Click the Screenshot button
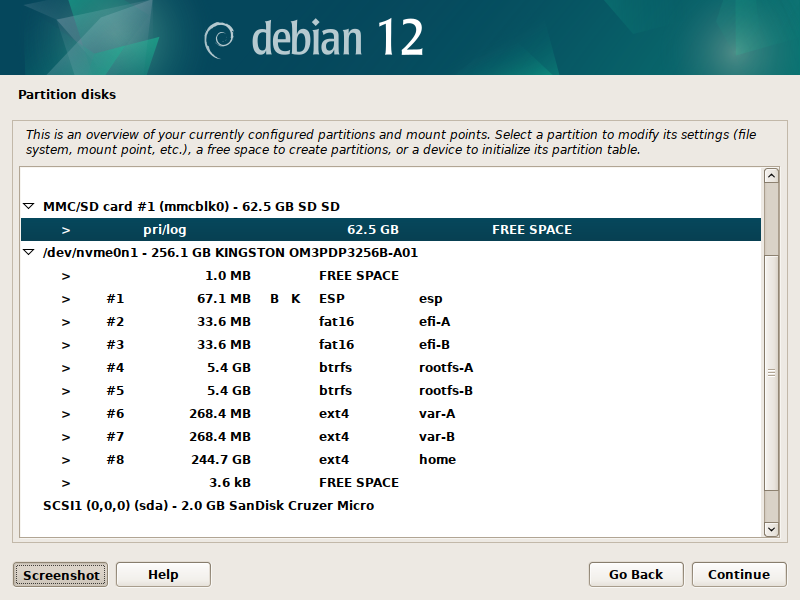This screenshot has width=800, height=600. (61, 575)
